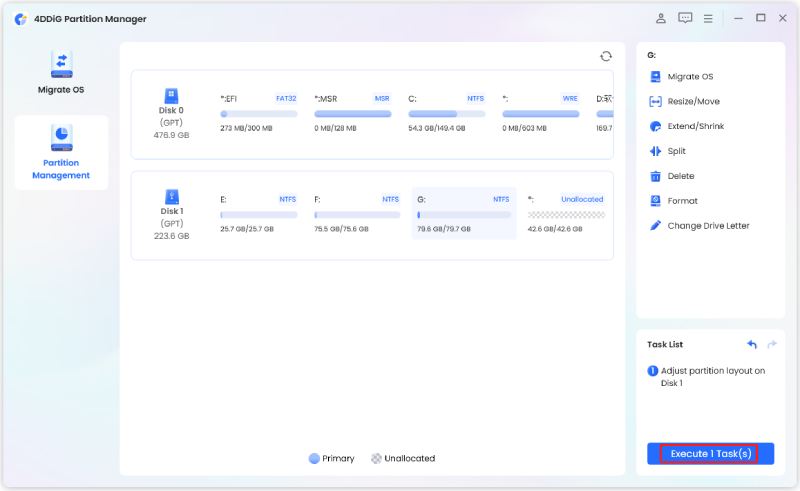The width and height of the screenshot is (800, 491).
Task: Click the C: partition usage bar
Action: [x=446, y=114]
